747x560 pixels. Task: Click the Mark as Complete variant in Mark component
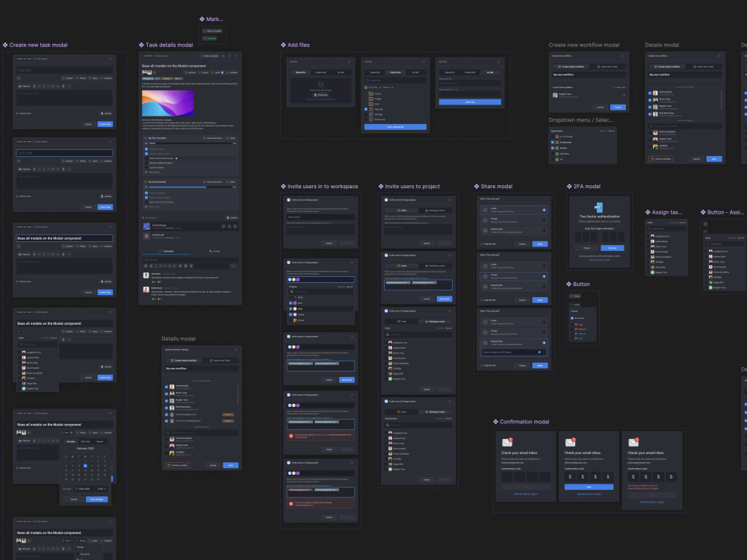coord(212,31)
